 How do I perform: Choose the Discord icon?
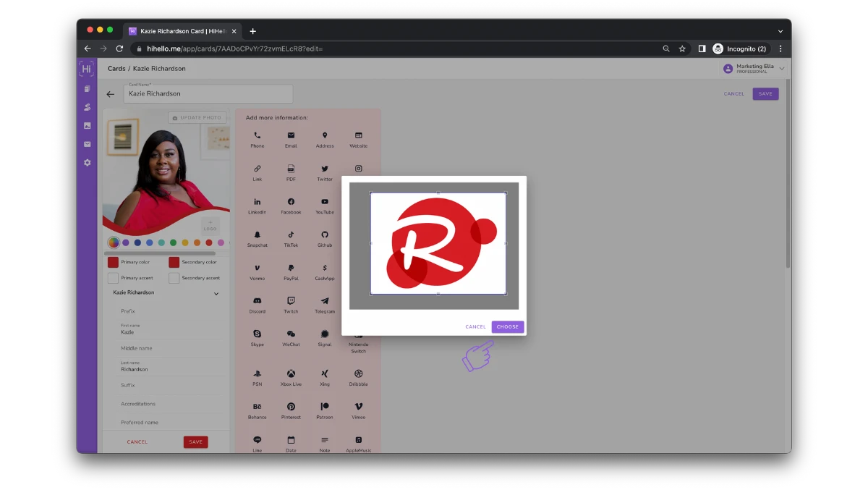[x=258, y=305]
